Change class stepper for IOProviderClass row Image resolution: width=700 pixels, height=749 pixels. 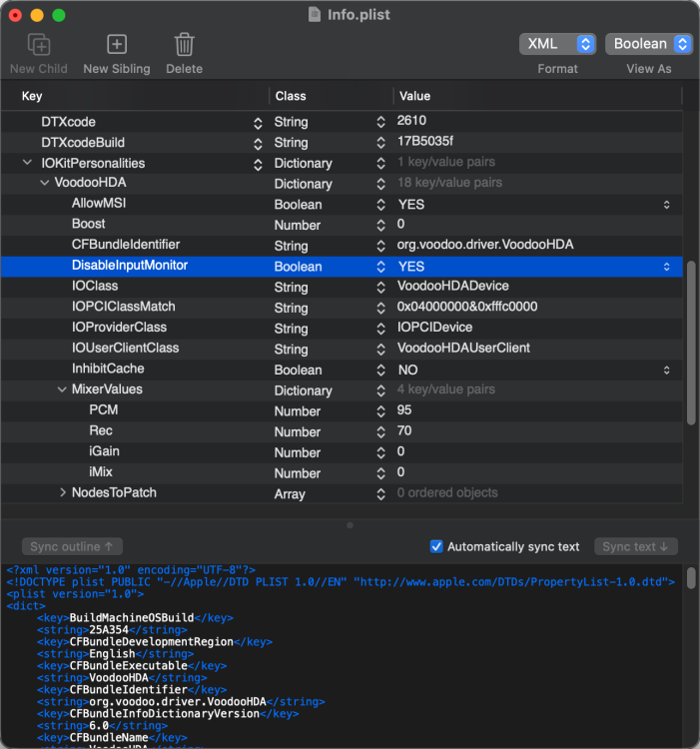tap(380, 329)
